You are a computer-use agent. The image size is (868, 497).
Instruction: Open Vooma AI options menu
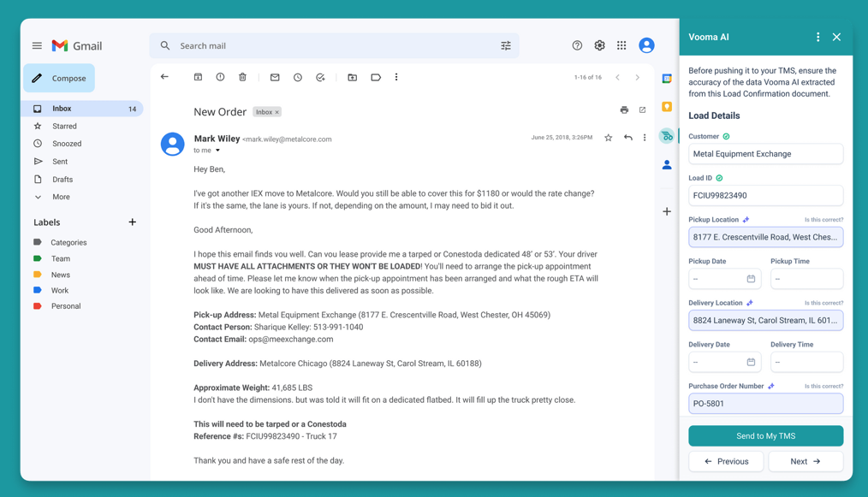(x=817, y=37)
